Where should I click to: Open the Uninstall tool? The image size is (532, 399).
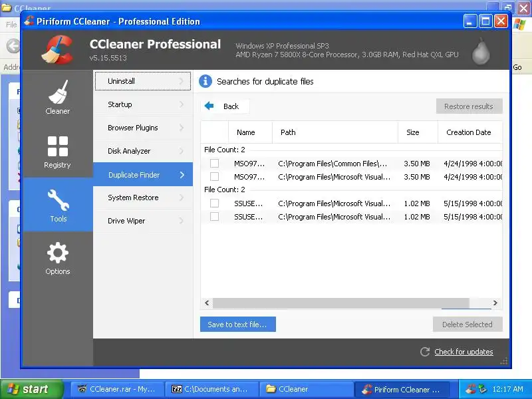point(143,81)
